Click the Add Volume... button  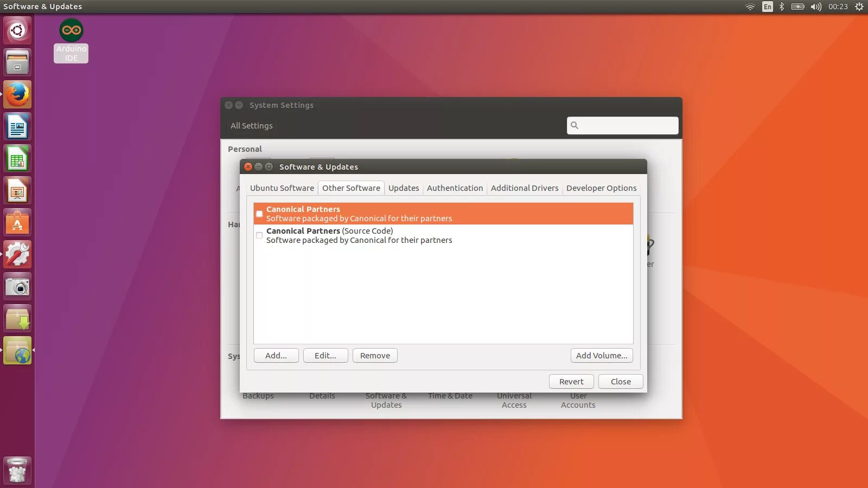point(602,356)
